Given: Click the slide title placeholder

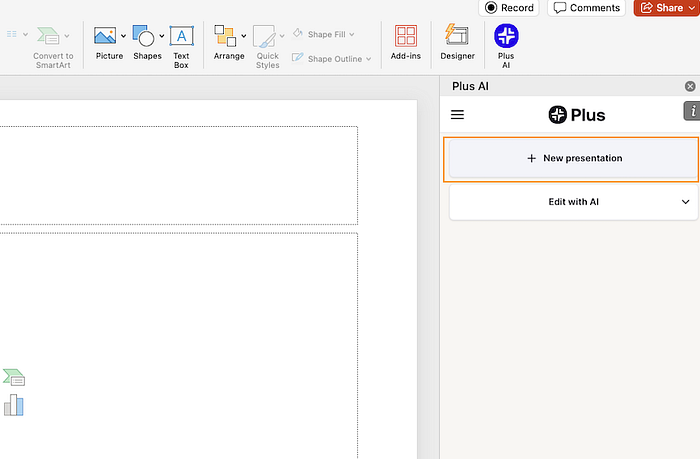Looking at the screenshot, I should 179,175.
